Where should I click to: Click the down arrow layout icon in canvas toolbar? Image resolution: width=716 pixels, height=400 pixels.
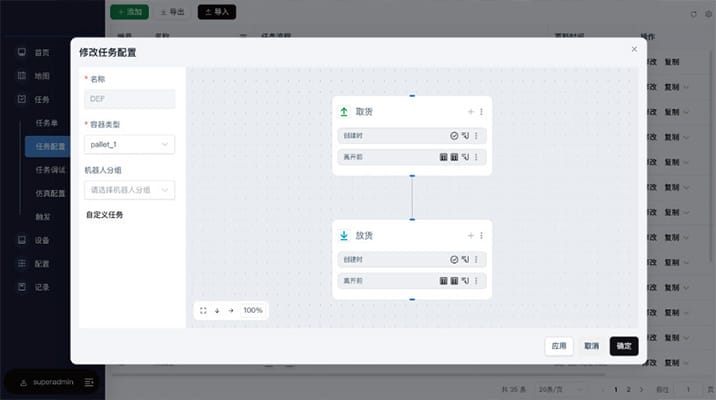pyautogui.click(x=217, y=310)
